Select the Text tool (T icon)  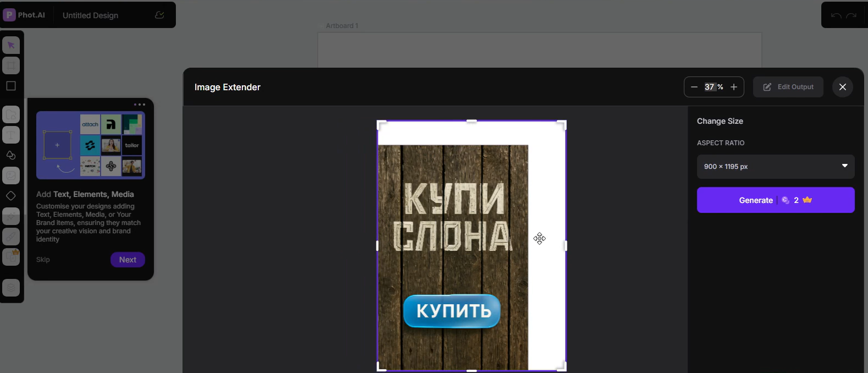point(11,135)
